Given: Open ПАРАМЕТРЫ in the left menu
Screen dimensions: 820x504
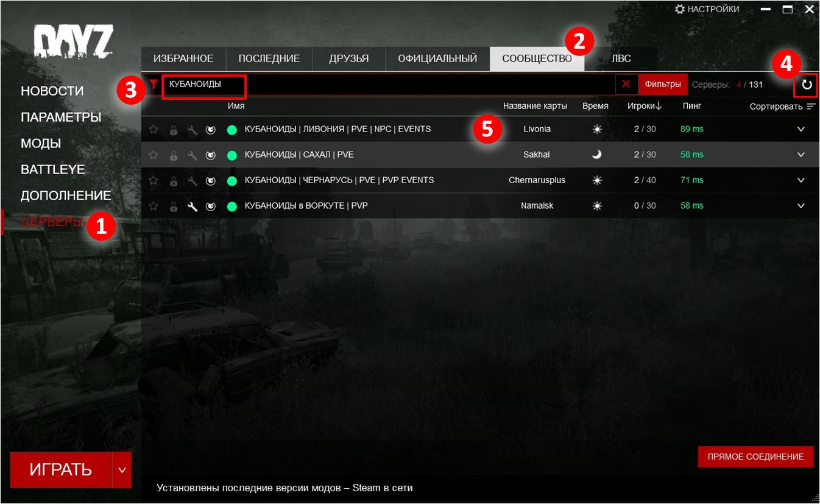Looking at the screenshot, I should tap(61, 117).
